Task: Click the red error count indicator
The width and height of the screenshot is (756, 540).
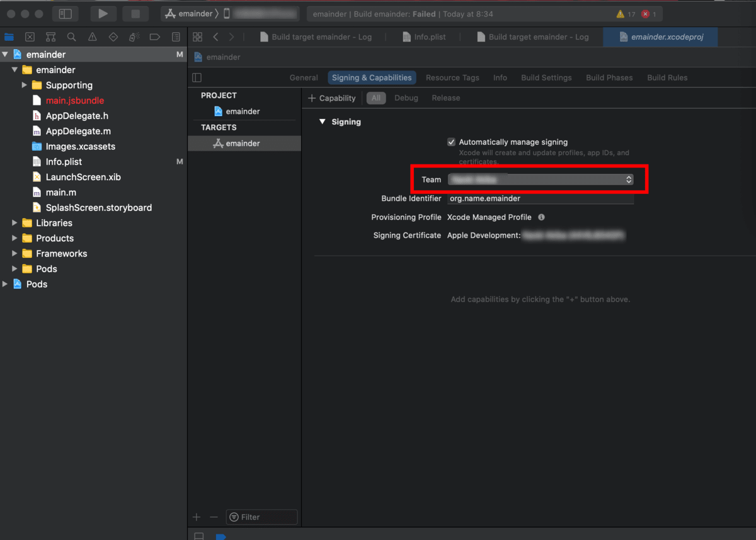Action: (x=649, y=14)
